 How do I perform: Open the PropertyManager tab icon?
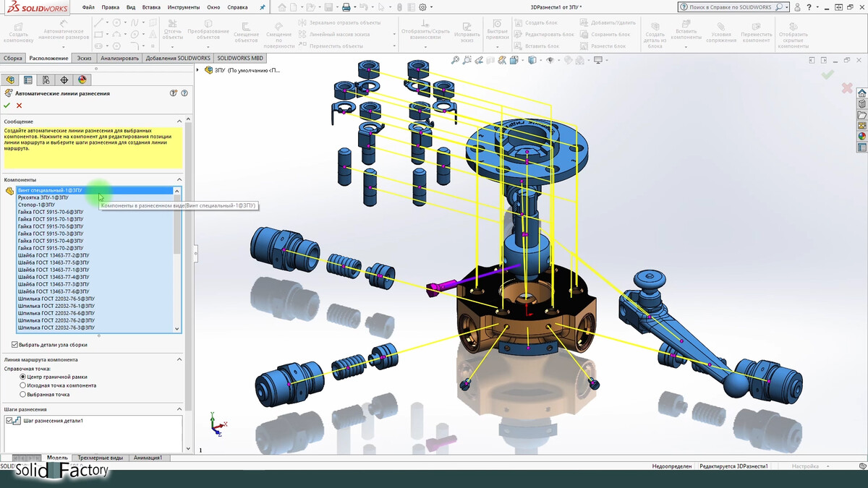pos(28,80)
